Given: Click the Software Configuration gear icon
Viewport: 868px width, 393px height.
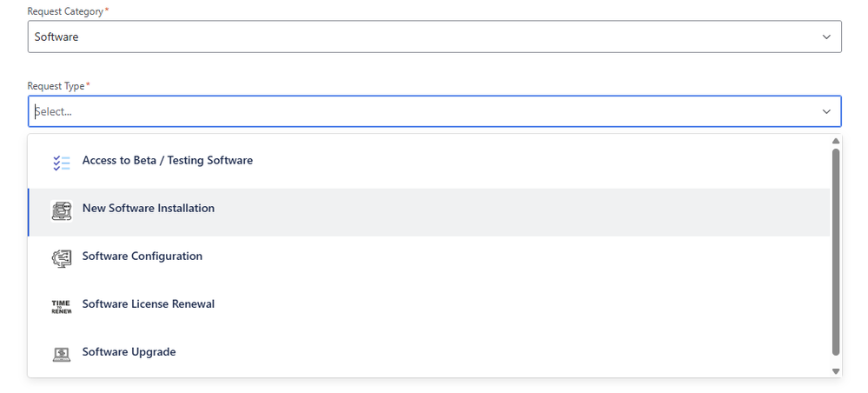Looking at the screenshot, I should point(61,257).
